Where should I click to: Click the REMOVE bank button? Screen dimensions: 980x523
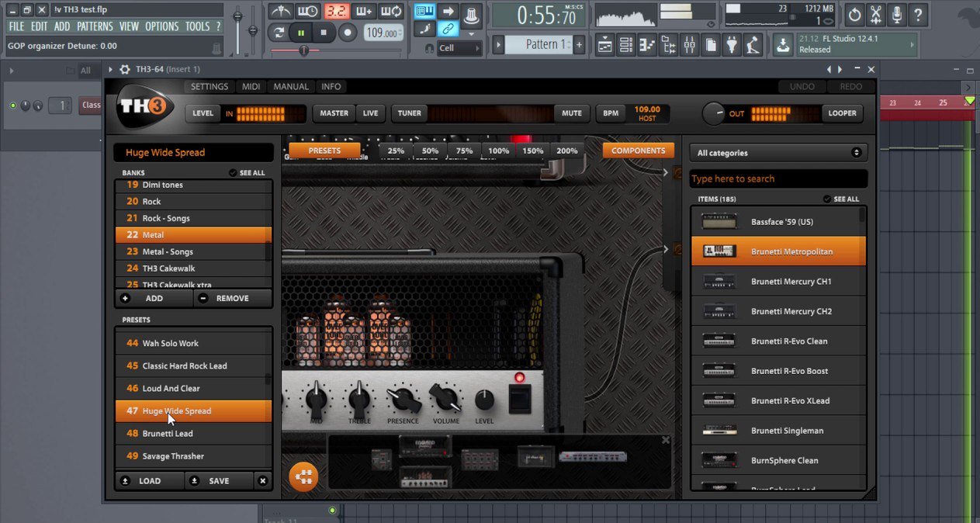tap(233, 298)
